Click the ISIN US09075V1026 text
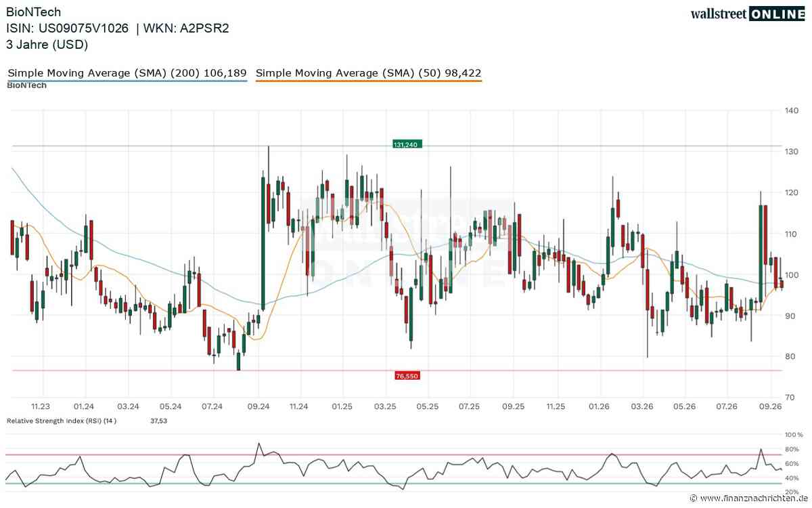Screen dimensions: 812x508 coord(67,28)
